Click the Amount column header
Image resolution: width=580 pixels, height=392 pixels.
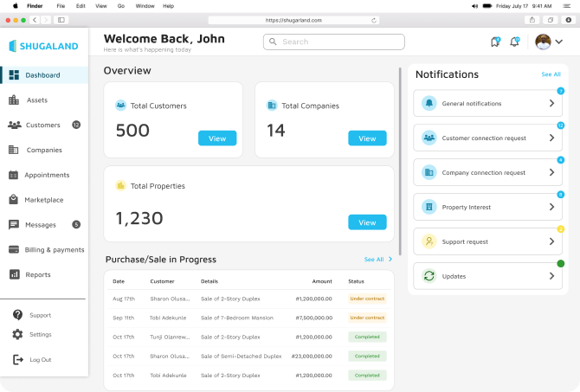(x=322, y=281)
